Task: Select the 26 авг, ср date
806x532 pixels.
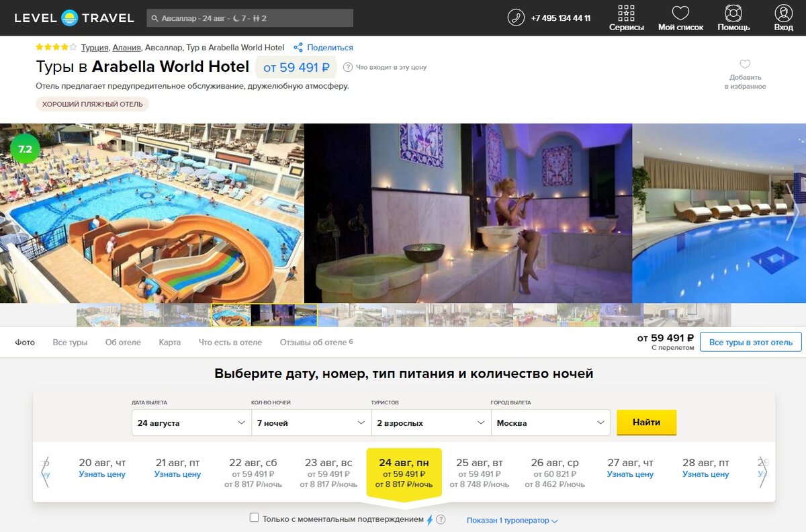Action: click(x=555, y=473)
